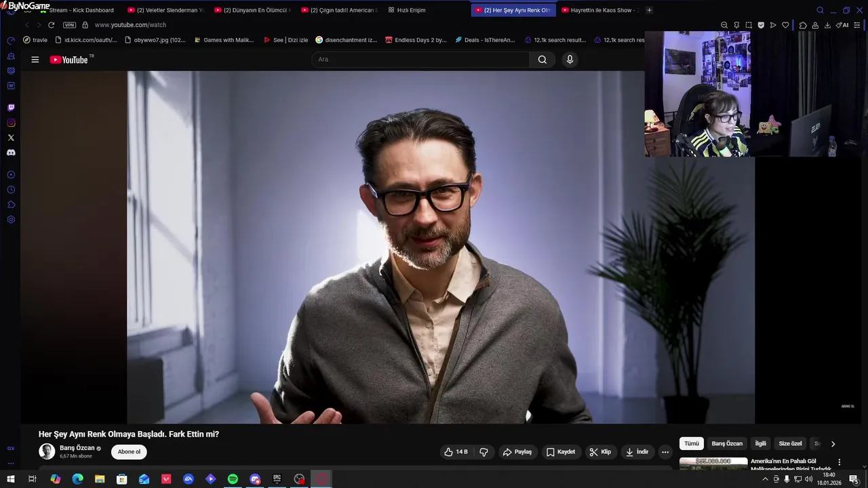Open the YouTube hamburger guide menu

[35, 60]
